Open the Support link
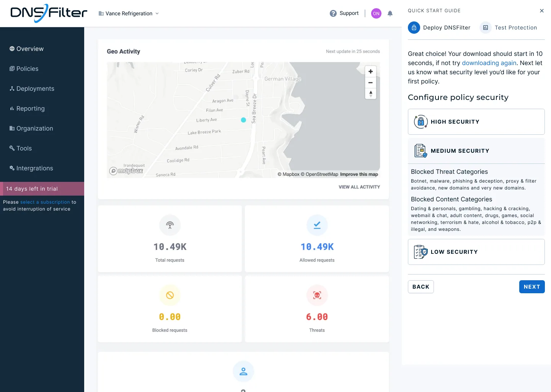551x392 pixels. [x=349, y=13]
